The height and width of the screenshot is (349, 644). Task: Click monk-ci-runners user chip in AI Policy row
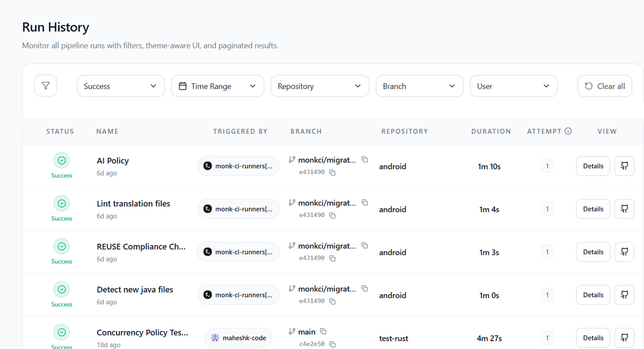[x=238, y=166]
